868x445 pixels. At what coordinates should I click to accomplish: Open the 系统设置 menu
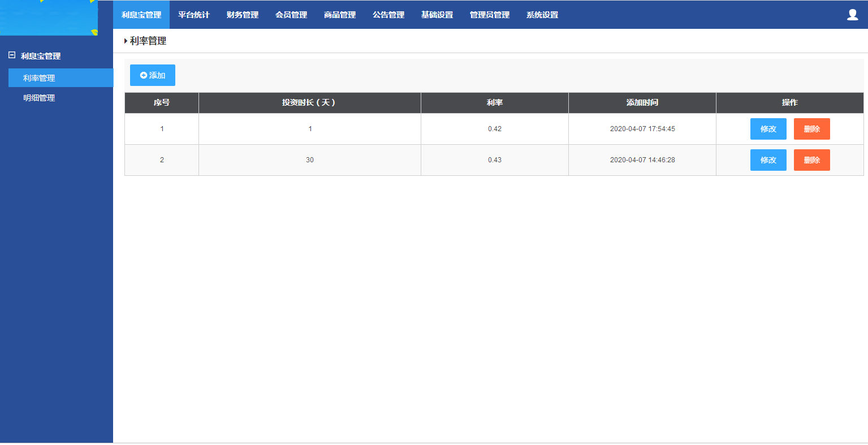coord(542,15)
